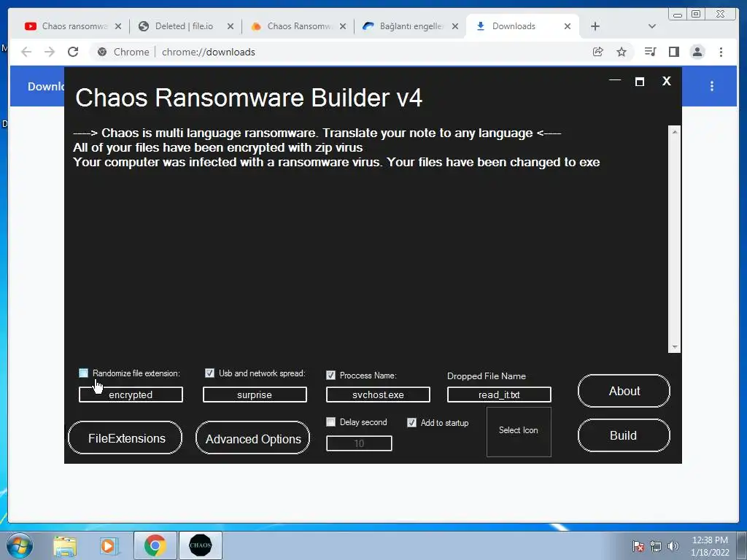Click the Chrome taskbar icon
This screenshot has width=747, height=560.
point(155,545)
